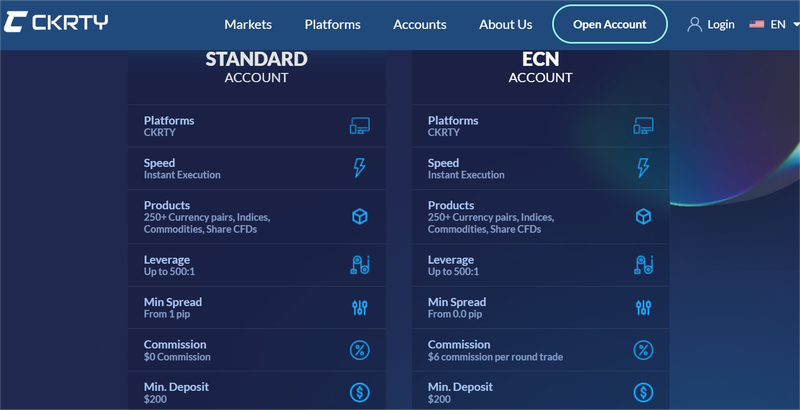Click the ECN account Products cube icon

coord(643,217)
